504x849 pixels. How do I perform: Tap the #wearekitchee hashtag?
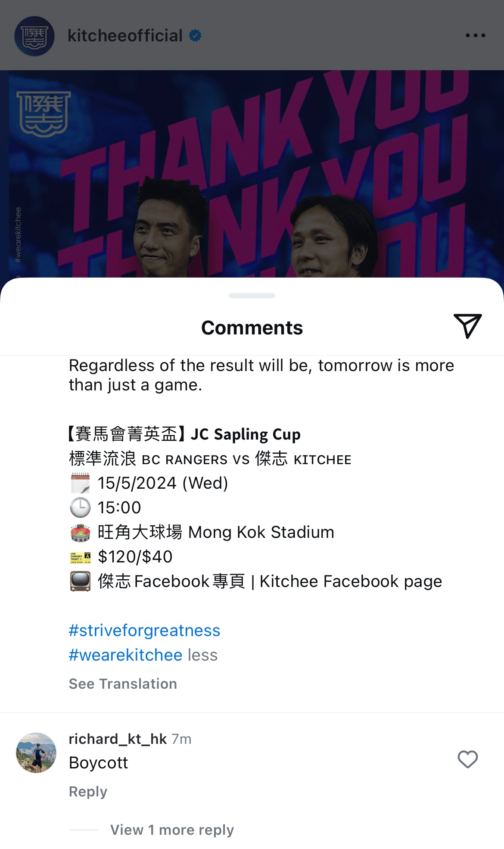click(x=125, y=655)
